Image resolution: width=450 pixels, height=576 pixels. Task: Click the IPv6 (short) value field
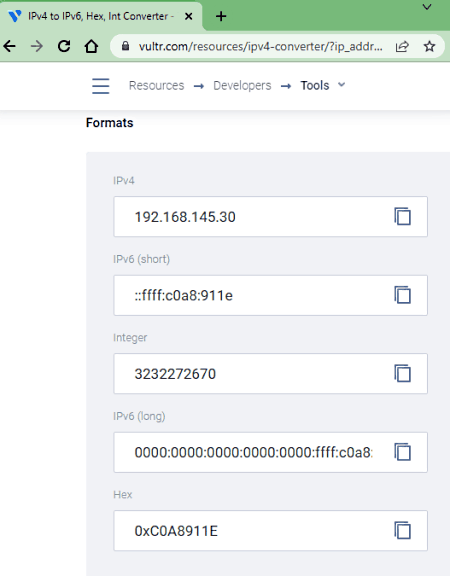270,295
